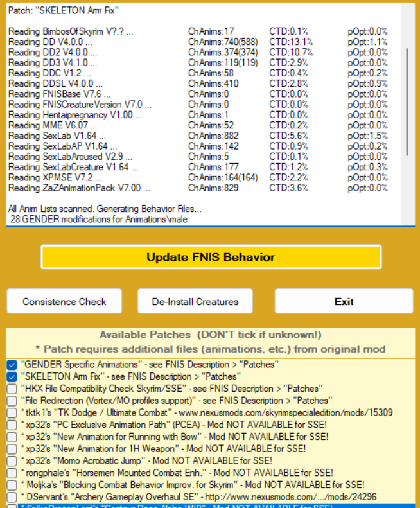The image size is (420, 508).
Task: Enable HKX File Compatibility Check patch
Action: coord(12,389)
